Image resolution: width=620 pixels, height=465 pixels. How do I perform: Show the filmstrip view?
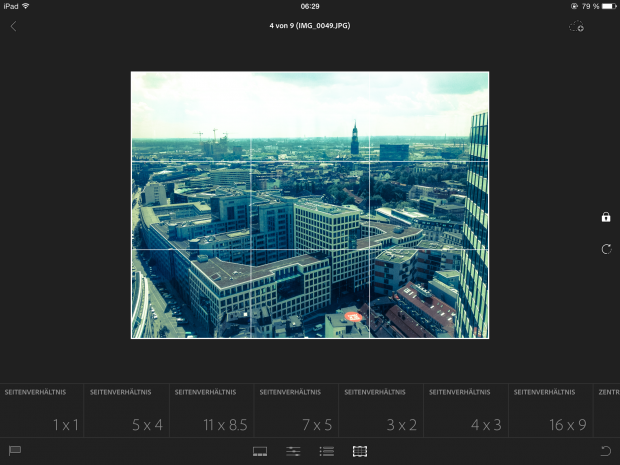[x=260, y=451]
